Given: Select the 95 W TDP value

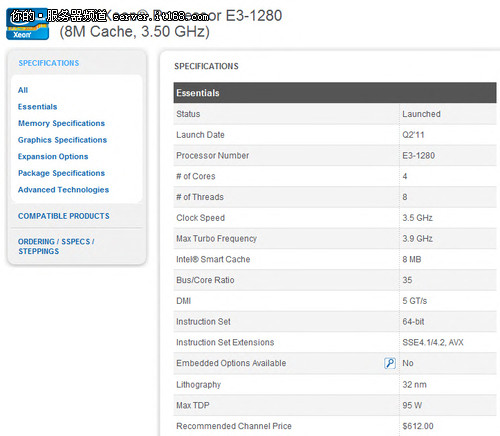Looking at the screenshot, I should pos(412,405).
